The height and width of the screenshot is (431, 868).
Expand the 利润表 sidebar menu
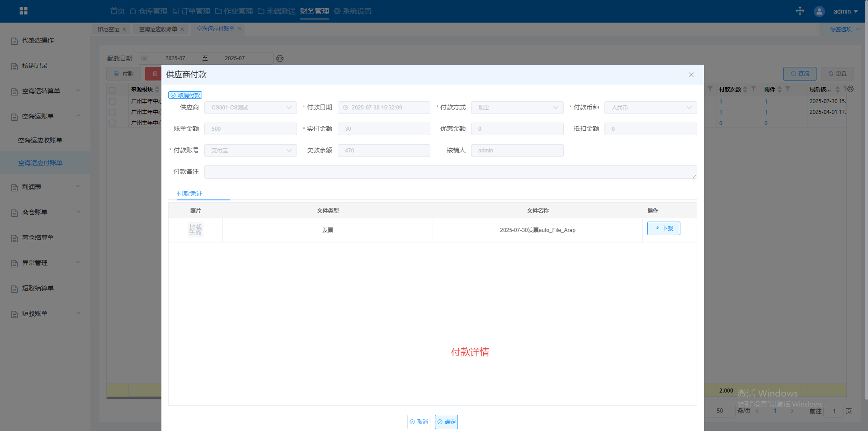[x=45, y=187]
